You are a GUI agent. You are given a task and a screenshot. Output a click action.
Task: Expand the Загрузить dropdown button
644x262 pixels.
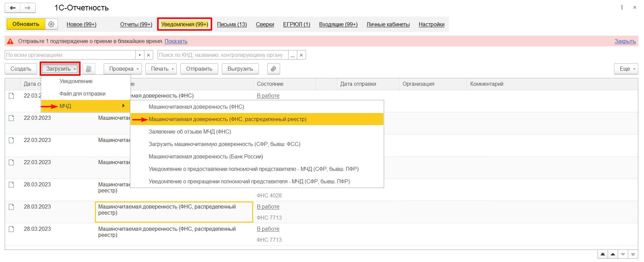(60, 69)
